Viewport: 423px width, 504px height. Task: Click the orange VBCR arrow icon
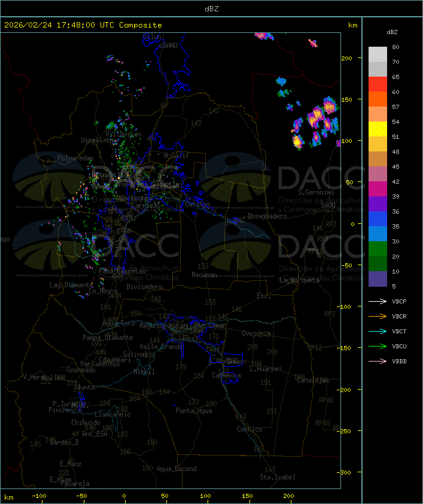tap(378, 316)
